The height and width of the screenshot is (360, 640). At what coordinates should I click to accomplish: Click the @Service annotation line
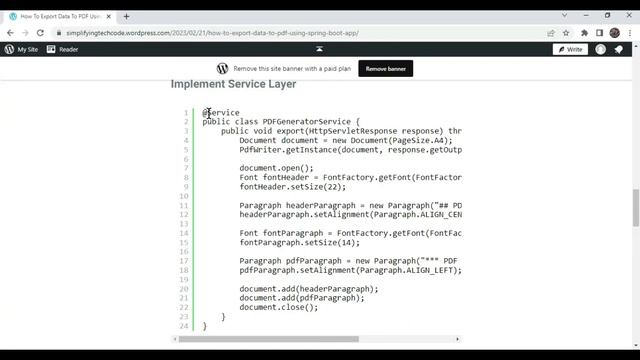coord(221,113)
